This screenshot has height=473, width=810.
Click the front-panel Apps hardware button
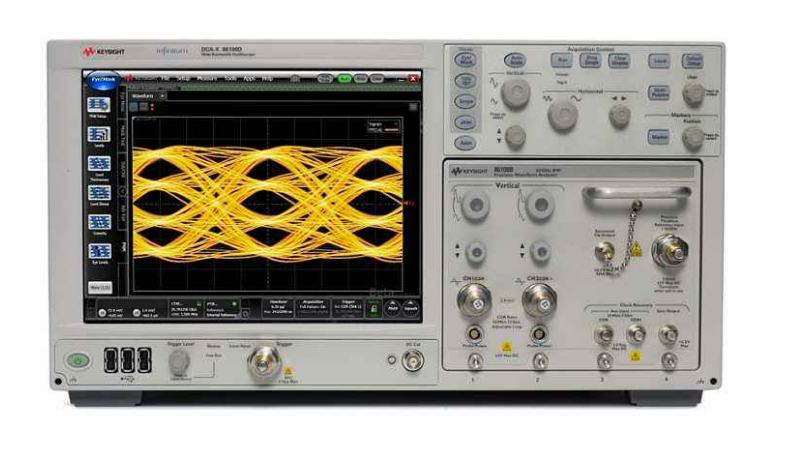point(465,143)
